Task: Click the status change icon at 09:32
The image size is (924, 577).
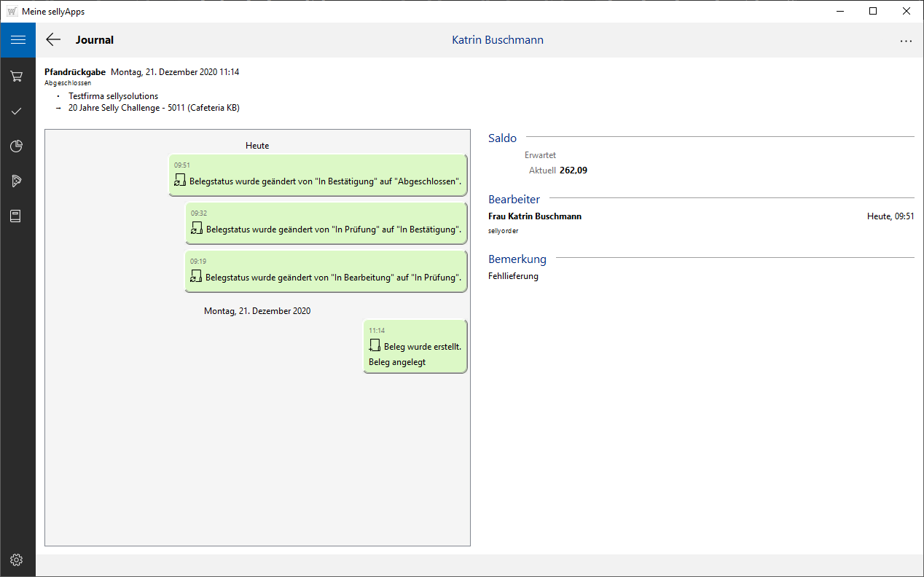Action: tap(197, 229)
